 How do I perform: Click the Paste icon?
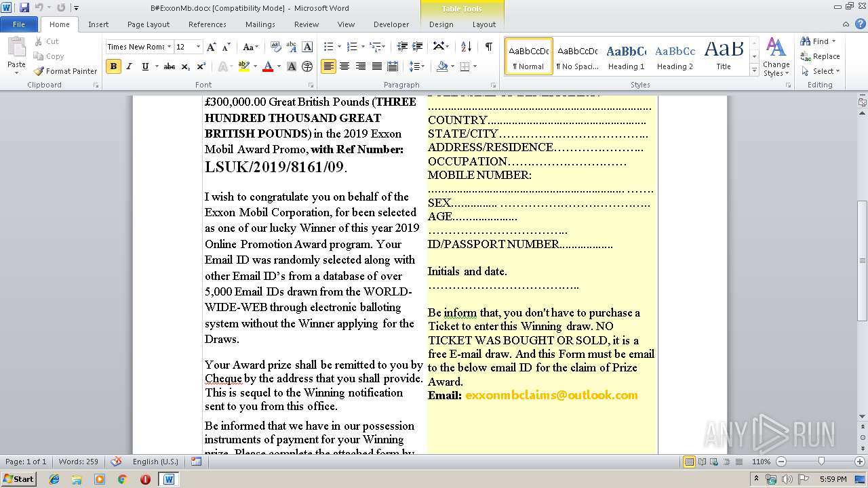pyautogui.click(x=16, y=47)
